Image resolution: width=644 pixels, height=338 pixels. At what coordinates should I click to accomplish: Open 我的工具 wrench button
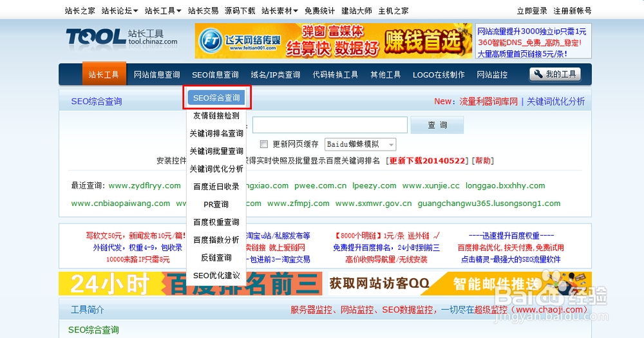(x=555, y=74)
